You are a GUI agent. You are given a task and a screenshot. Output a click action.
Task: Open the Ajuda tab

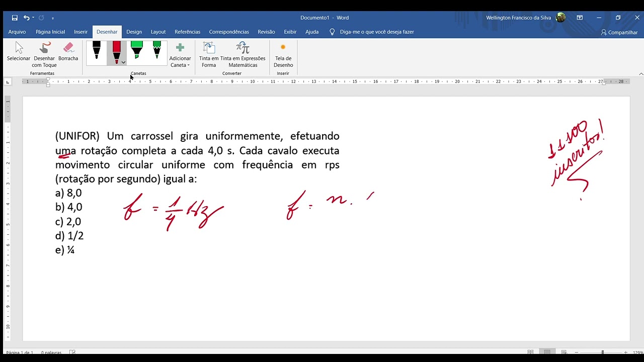[312, 32]
